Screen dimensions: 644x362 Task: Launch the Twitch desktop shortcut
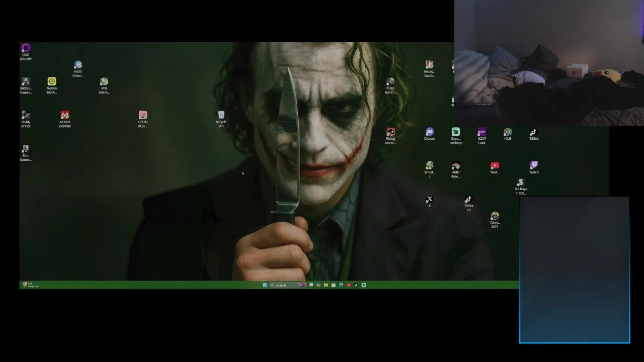pos(534,167)
